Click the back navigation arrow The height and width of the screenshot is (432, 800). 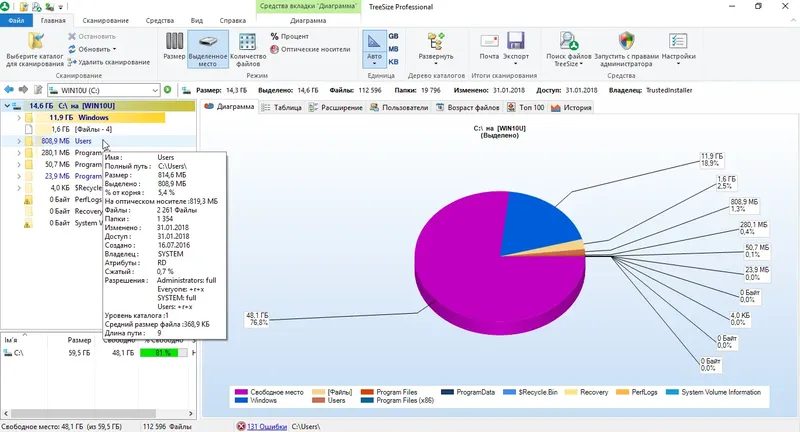pyautogui.click(x=9, y=90)
